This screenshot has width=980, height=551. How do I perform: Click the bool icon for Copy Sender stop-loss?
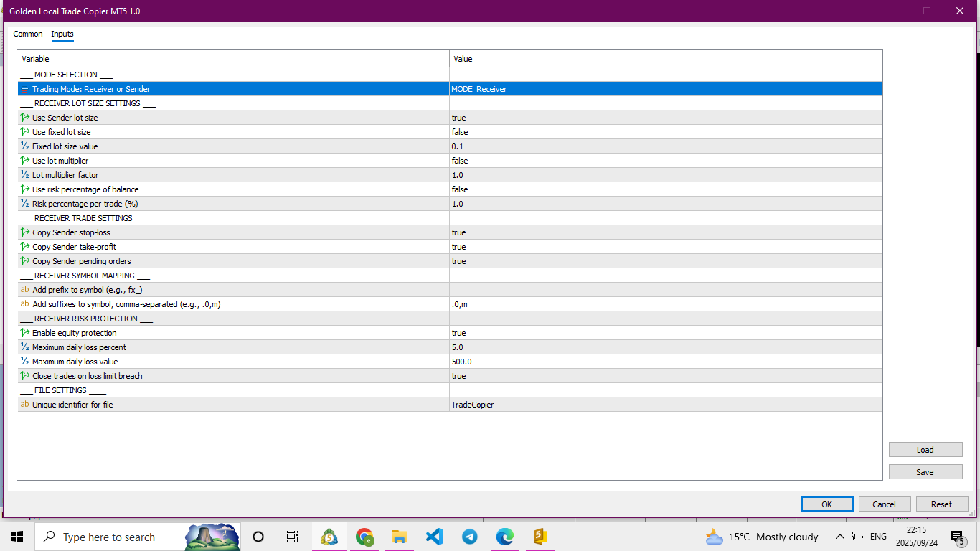tap(25, 232)
